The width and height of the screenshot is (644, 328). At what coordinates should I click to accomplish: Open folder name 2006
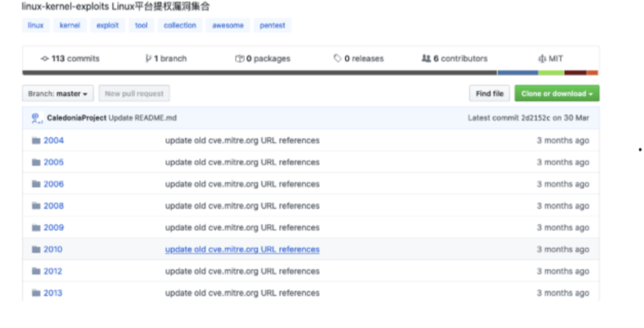click(54, 184)
